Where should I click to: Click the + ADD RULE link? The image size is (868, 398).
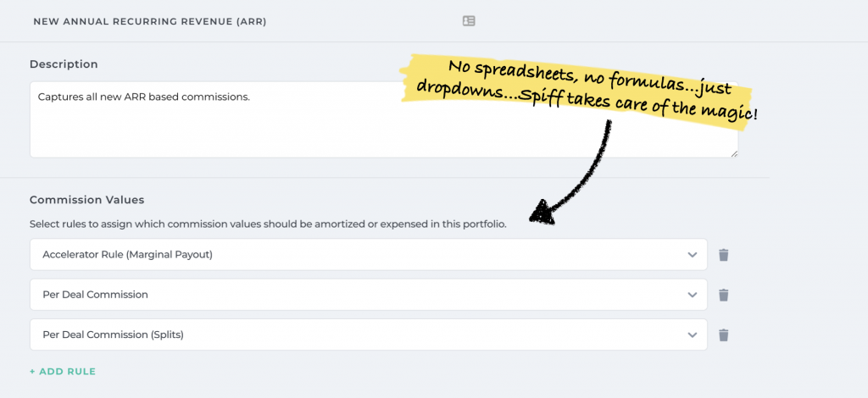(x=63, y=372)
